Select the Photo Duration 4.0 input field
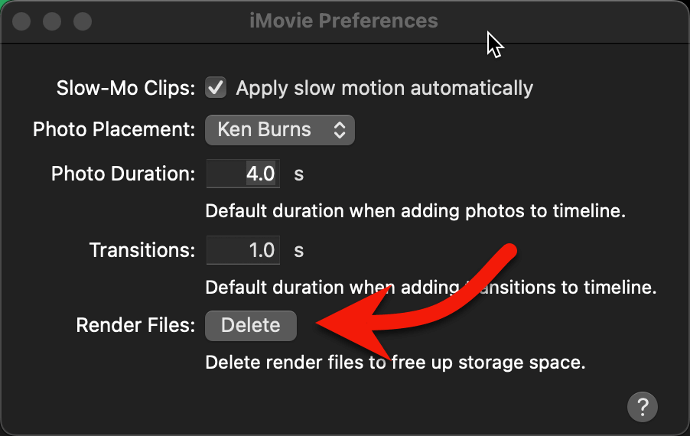 [243, 174]
